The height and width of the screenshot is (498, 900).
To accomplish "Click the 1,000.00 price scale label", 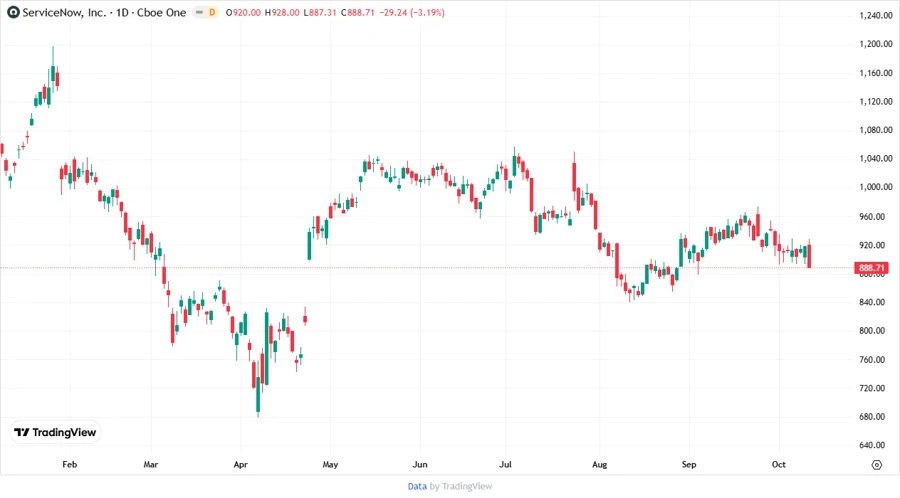I will point(875,188).
